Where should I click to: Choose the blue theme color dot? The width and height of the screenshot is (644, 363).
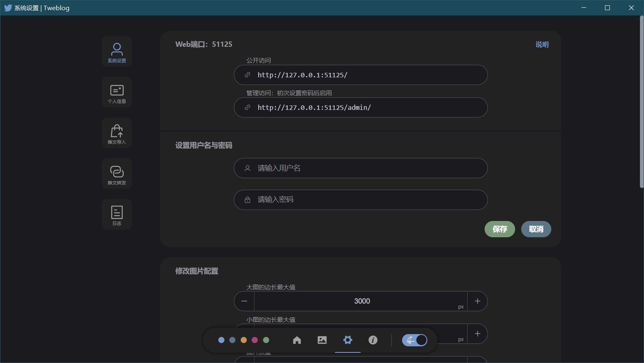point(221,340)
